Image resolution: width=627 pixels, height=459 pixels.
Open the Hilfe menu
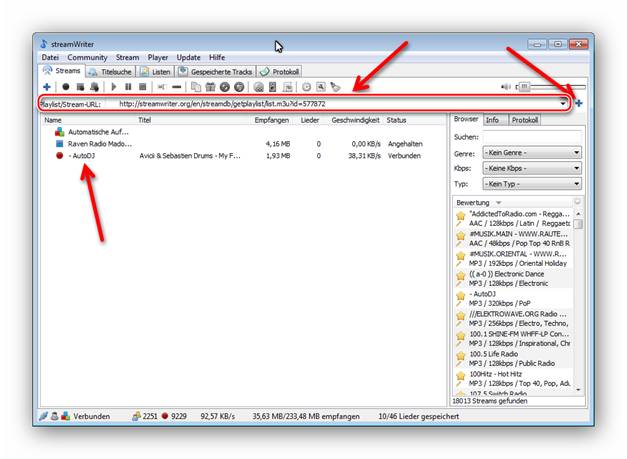click(217, 58)
